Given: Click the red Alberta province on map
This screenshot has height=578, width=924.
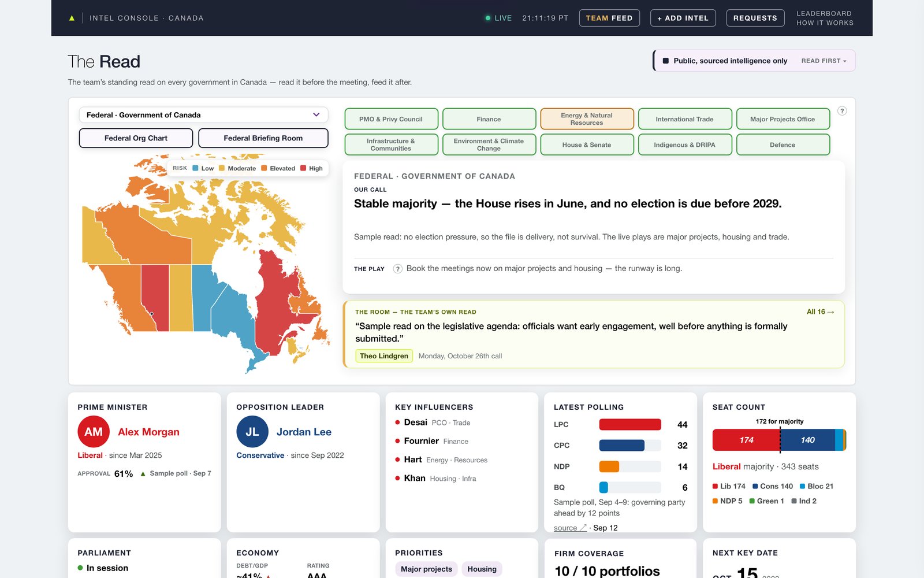Looking at the screenshot, I should pyautogui.click(x=156, y=295).
